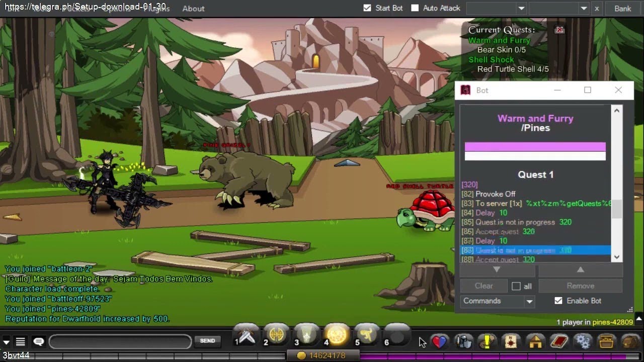This screenshot has width=644, height=362.
Task: Open the second dropdown next to x
Action: click(559, 9)
